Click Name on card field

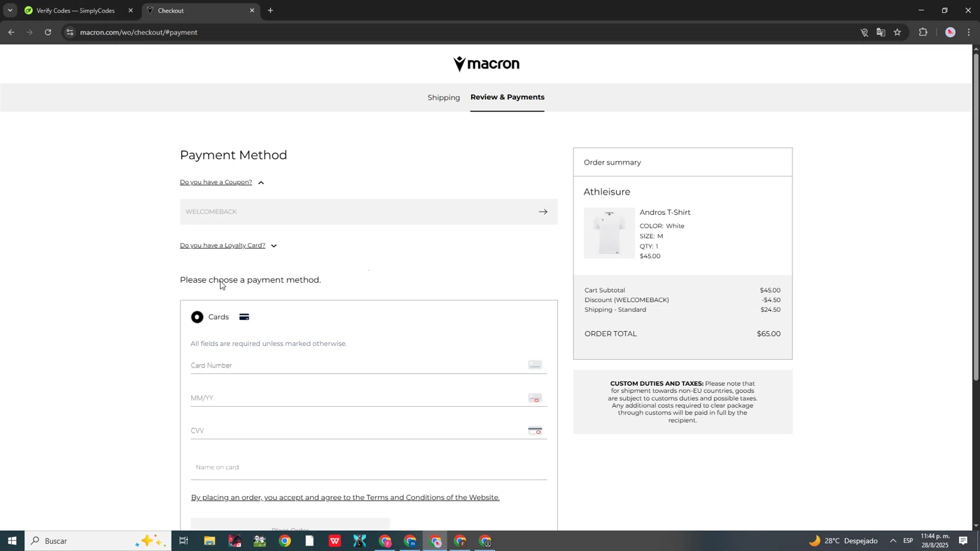pyautogui.click(x=369, y=467)
